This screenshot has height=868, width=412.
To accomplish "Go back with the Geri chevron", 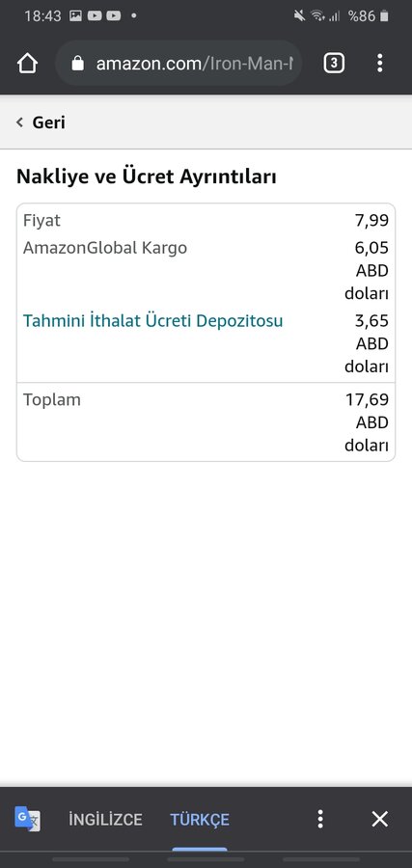I will (20, 122).
